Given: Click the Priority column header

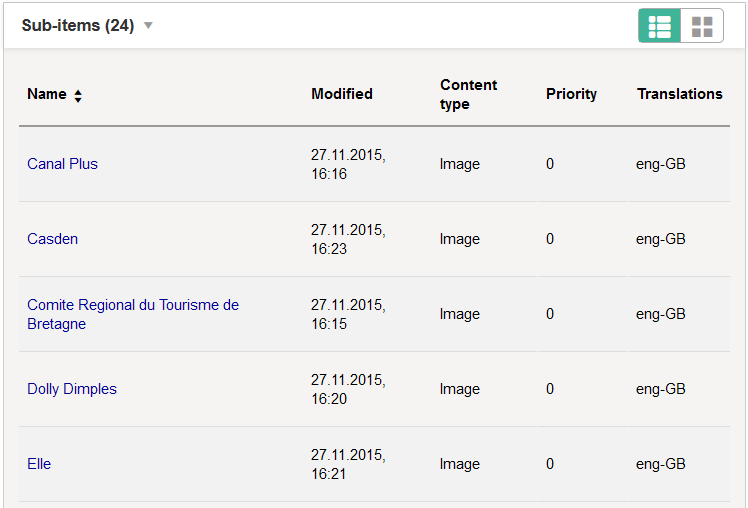Looking at the screenshot, I should coord(571,94).
